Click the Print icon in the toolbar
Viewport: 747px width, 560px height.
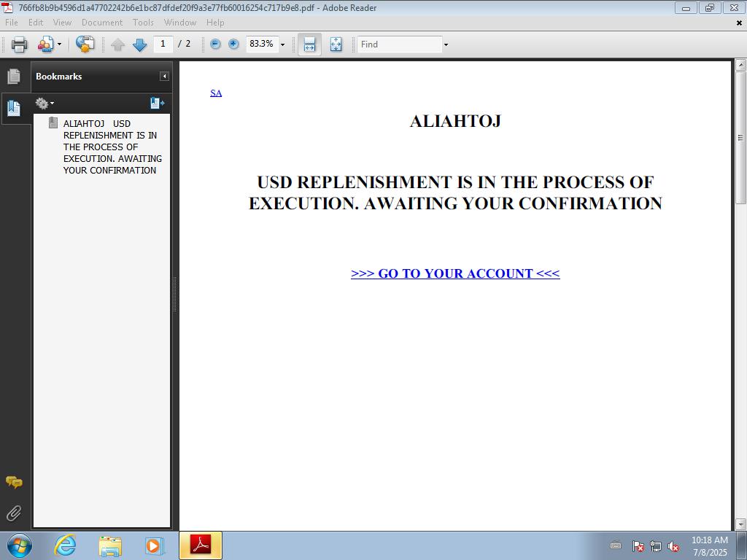pyautogui.click(x=19, y=44)
